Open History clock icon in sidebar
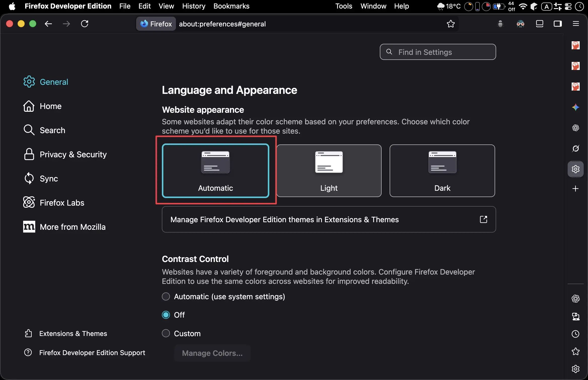The width and height of the screenshot is (588, 380). point(575,334)
